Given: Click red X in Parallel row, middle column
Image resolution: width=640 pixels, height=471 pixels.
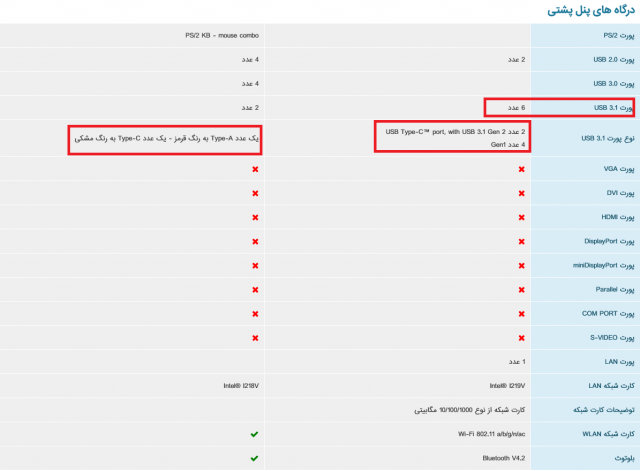Looking at the screenshot, I should [521, 289].
